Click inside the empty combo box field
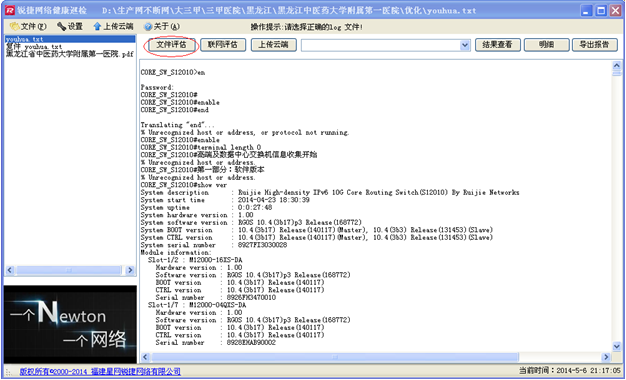626x380 pixels. coord(380,46)
